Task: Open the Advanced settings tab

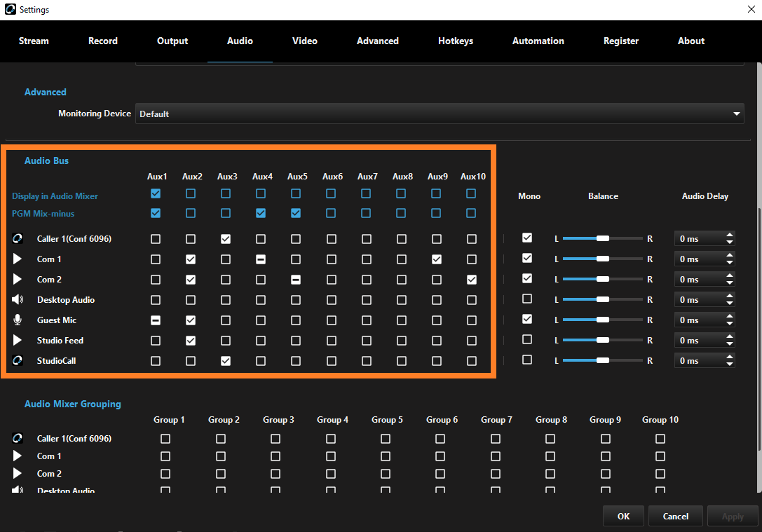Action: pyautogui.click(x=378, y=41)
